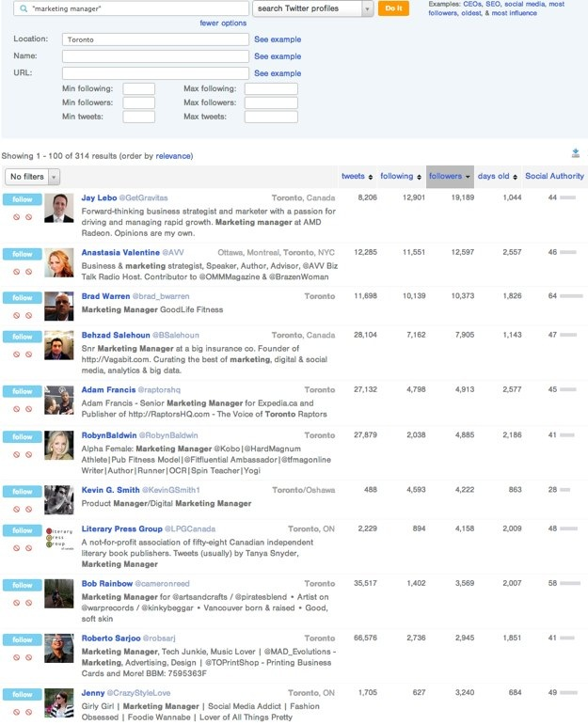Click the right block icon under Bob Rainbow's follow button

click(28, 602)
